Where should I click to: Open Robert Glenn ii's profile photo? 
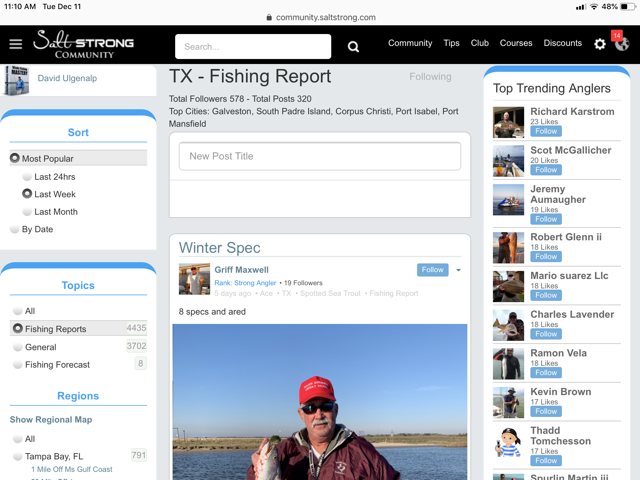point(508,247)
